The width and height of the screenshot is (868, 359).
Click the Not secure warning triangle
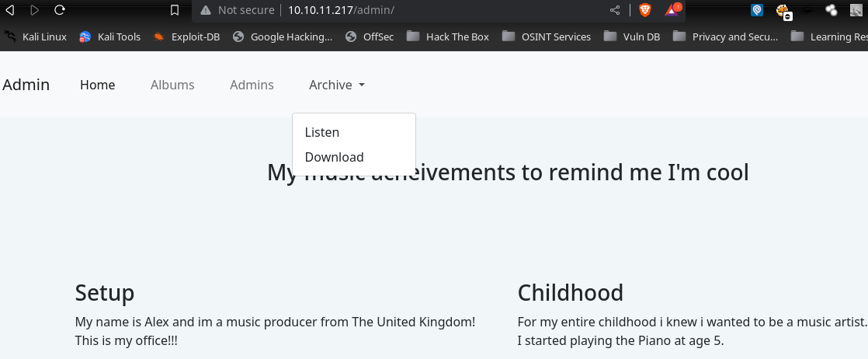206,10
